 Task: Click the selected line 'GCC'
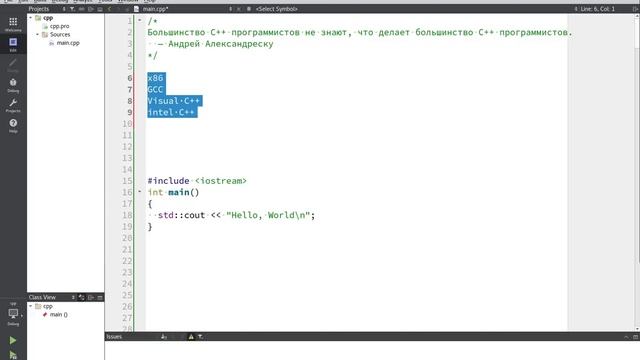coord(155,89)
